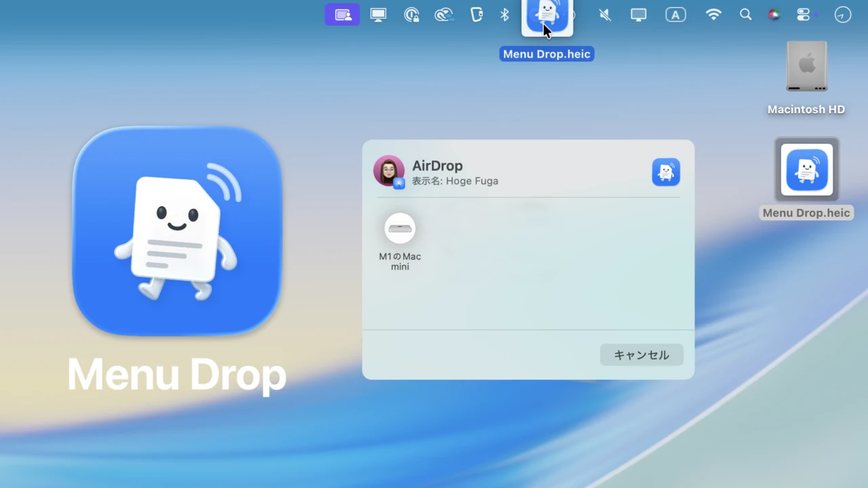Open Spotlight search
Image resolution: width=868 pixels, height=488 pixels.
coord(745,15)
